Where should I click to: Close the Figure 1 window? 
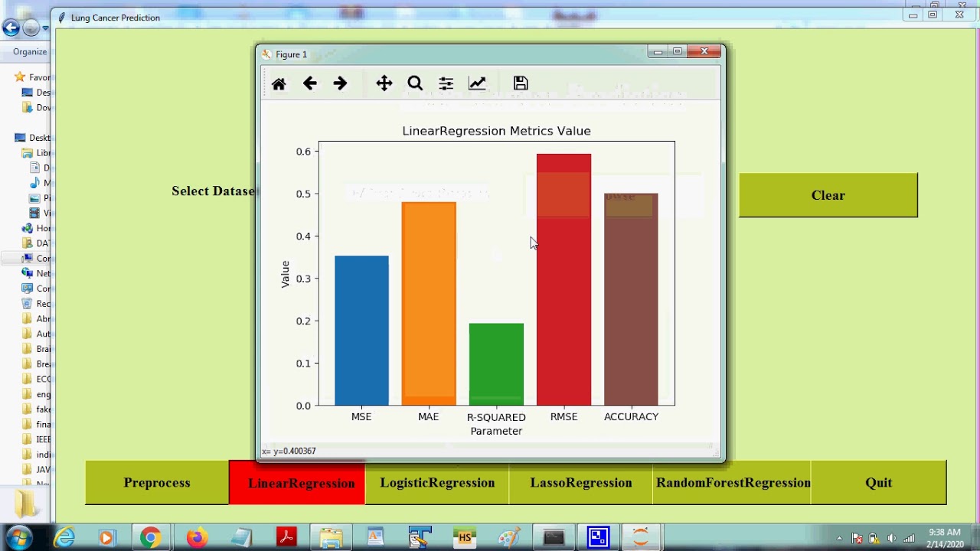coord(704,51)
